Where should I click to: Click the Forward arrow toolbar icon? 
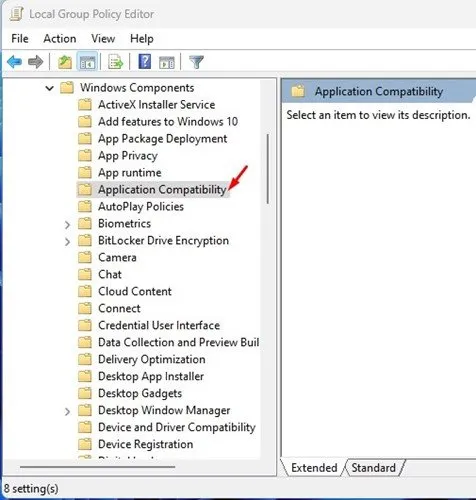click(35, 62)
